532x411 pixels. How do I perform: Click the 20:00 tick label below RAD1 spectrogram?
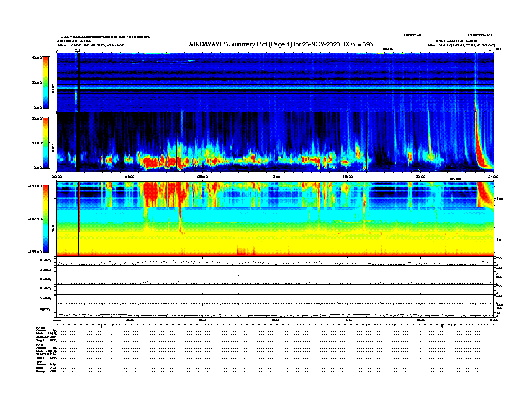(420, 177)
